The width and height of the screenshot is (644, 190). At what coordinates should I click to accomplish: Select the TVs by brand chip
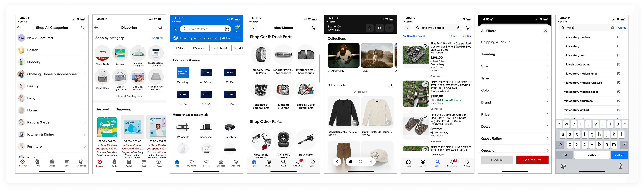(x=220, y=48)
